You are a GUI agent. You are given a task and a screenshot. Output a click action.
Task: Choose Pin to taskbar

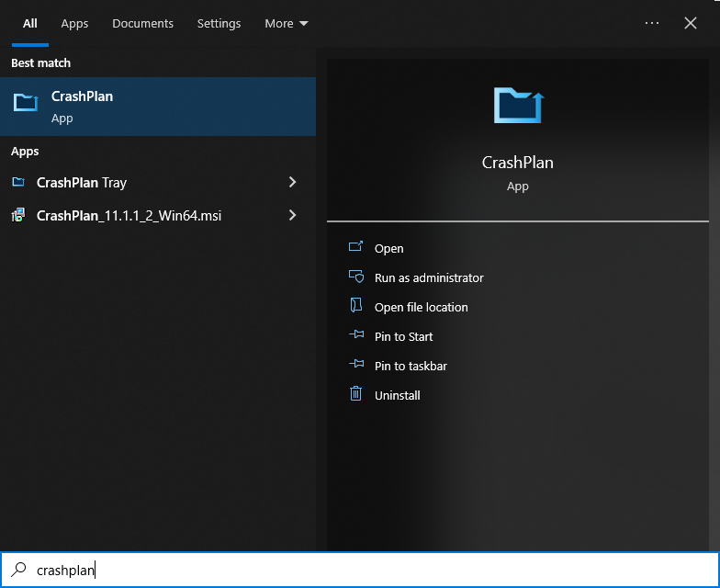point(411,366)
